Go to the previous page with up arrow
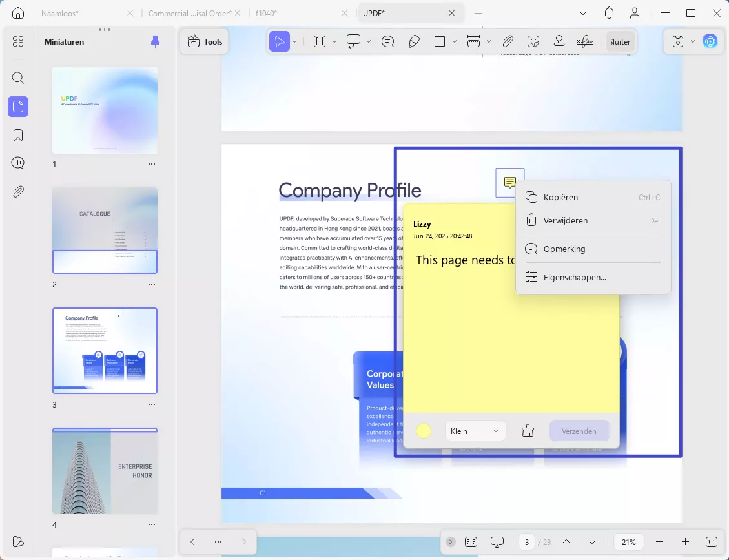 click(x=566, y=542)
